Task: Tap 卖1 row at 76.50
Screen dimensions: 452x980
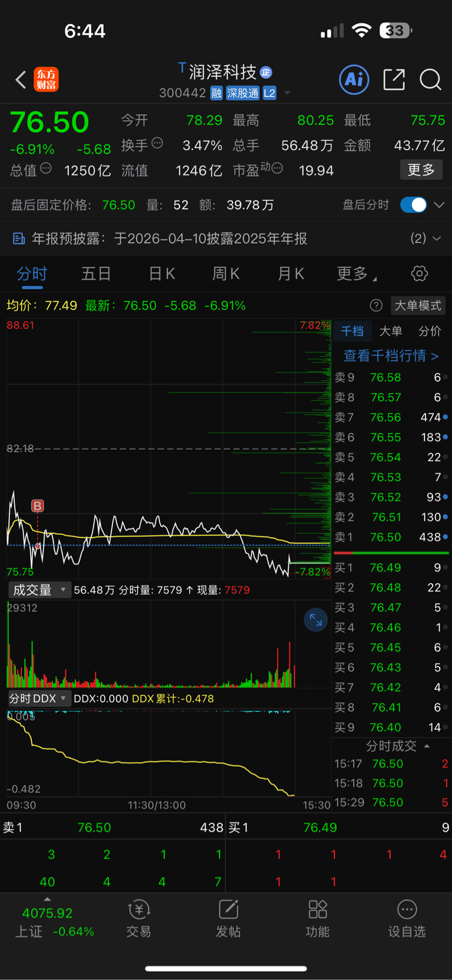Action: 391,537
